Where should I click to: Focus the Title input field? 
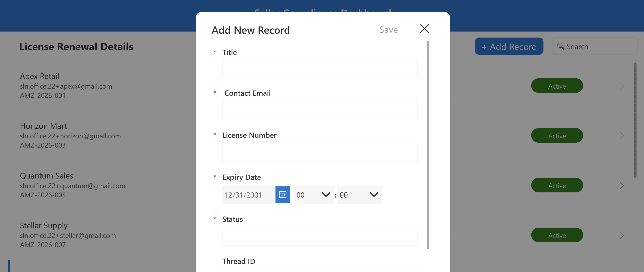click(320, 68)
